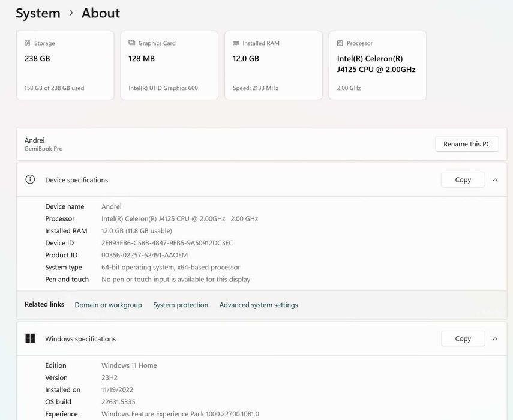Select the Version value 23H2

tap(109, 377)
